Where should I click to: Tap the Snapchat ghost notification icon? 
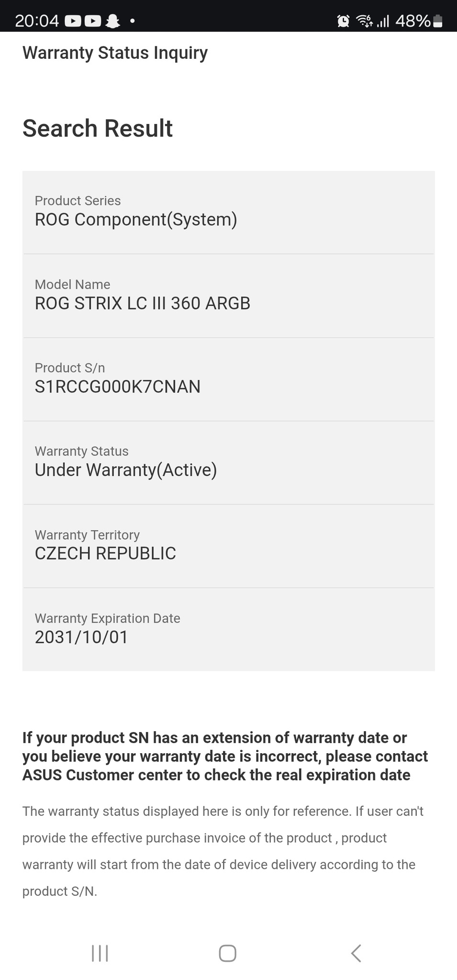[x=113, y=21]
